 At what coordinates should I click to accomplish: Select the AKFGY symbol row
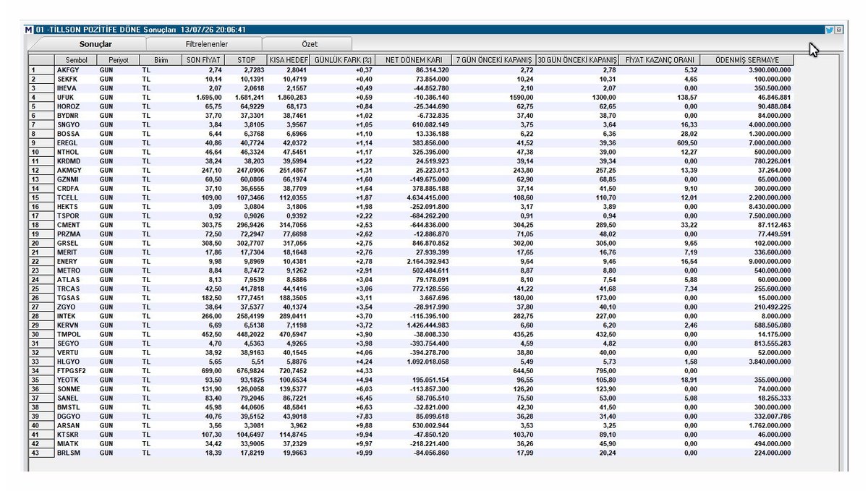(x=410, y=70)
